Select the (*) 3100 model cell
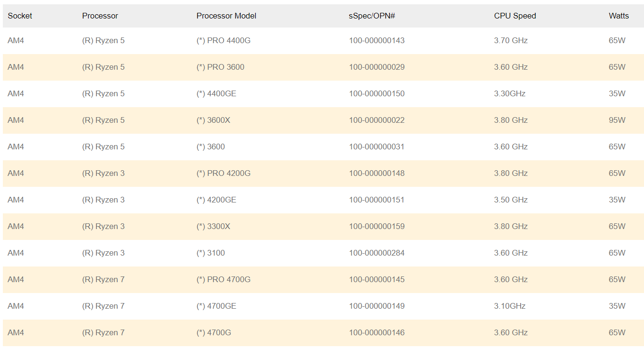 (x=211, y=253)
